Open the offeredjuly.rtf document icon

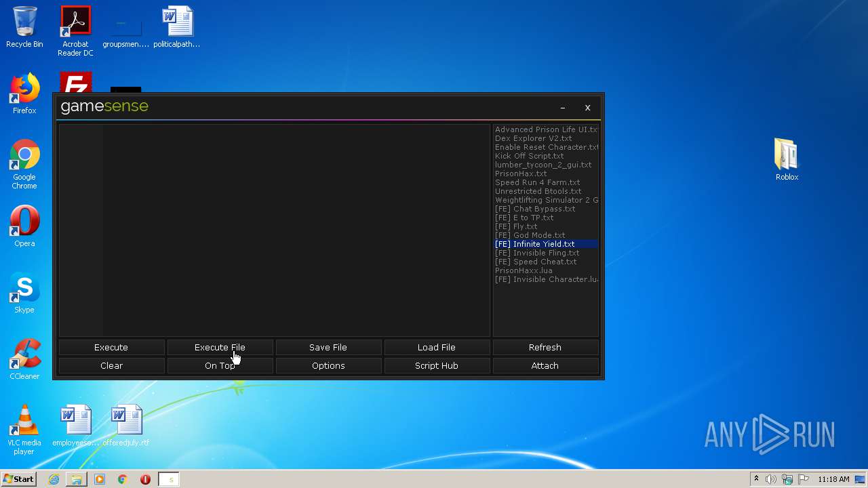[x=126, y=426]
